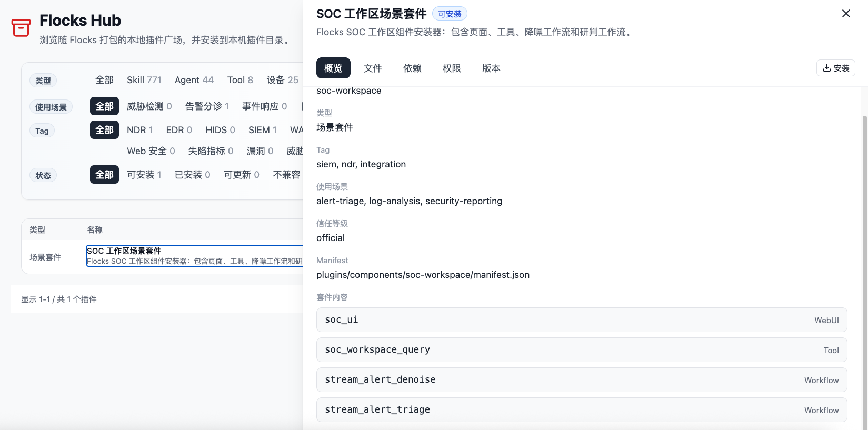This screenshot has width=868, height=430.
Task: Filter scenario by 告警分诊 1
Action: (207, 106)
